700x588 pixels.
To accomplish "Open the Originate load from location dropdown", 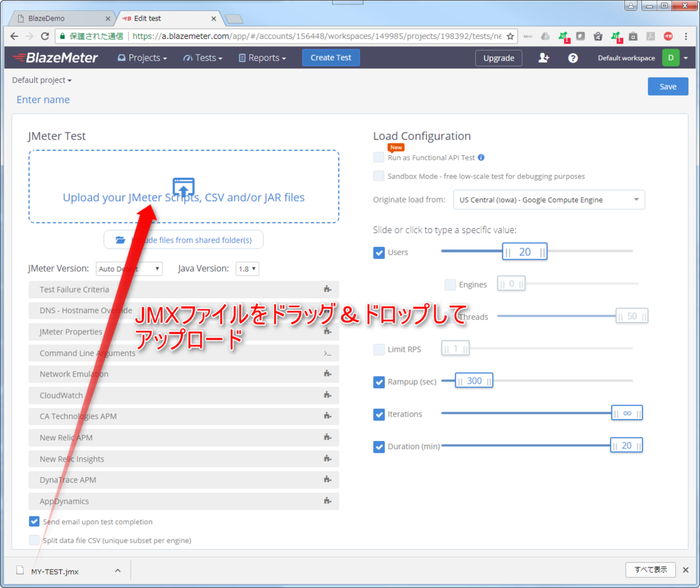I will click(x=549, y=200).
